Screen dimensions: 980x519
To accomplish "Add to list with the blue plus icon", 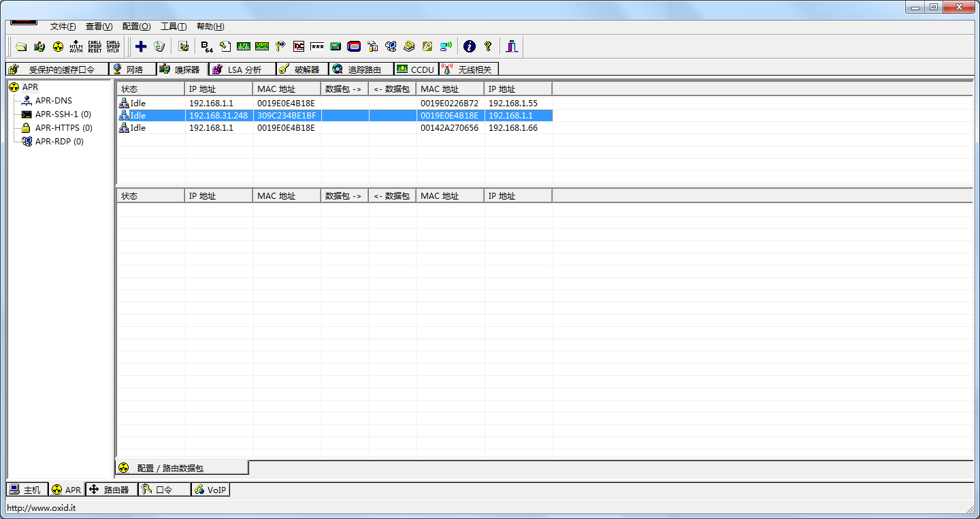I will coord(141,46).
